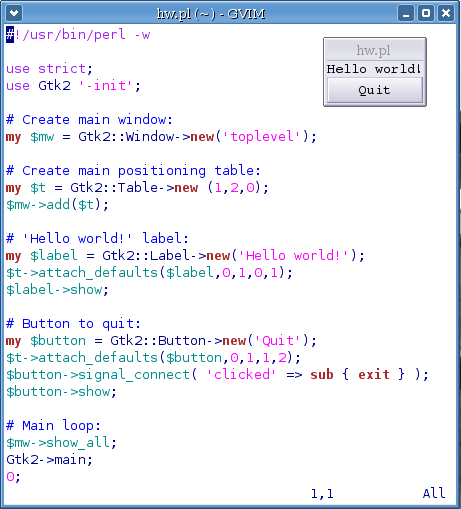Viewport: 461px width, 509px height.
Task: Click the '$mw->show_all;' line
Action: pyautogui.click(x=61, y=443)
